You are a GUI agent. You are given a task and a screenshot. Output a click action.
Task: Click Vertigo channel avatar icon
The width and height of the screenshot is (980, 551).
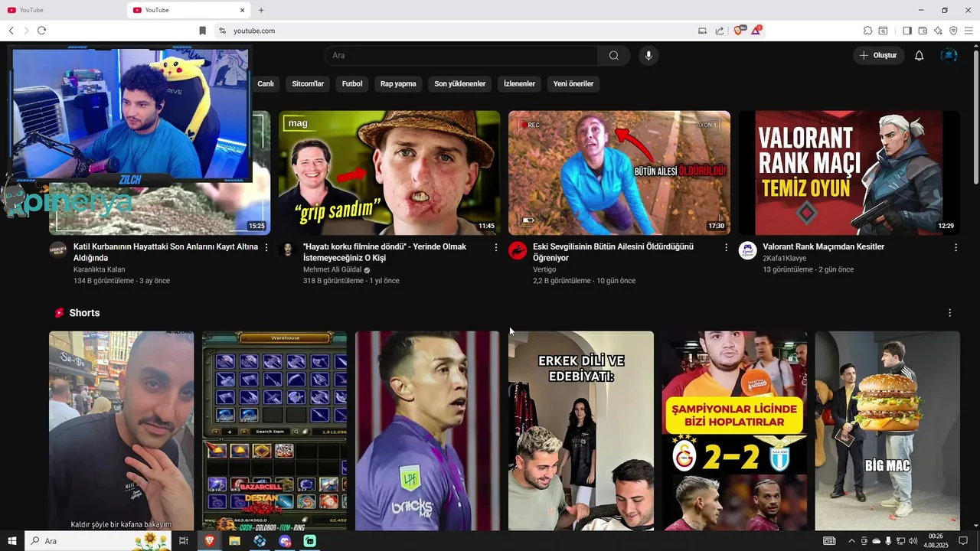click(x=518, y=250)
